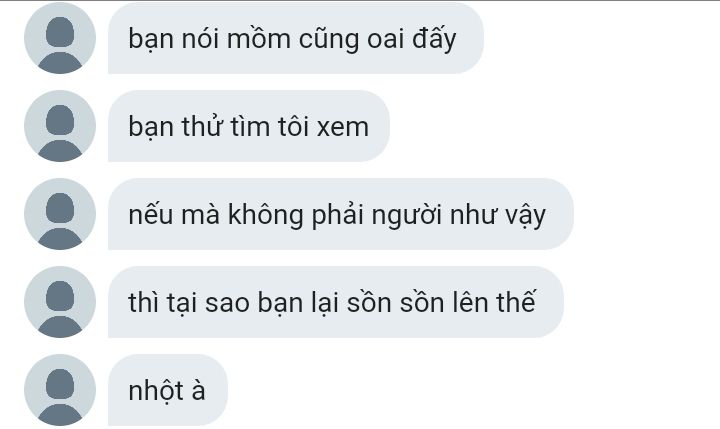Click profile avatar next to "bạn thử tìm tôi xem"
720x429 pixels.
click(x=60, y=126)
